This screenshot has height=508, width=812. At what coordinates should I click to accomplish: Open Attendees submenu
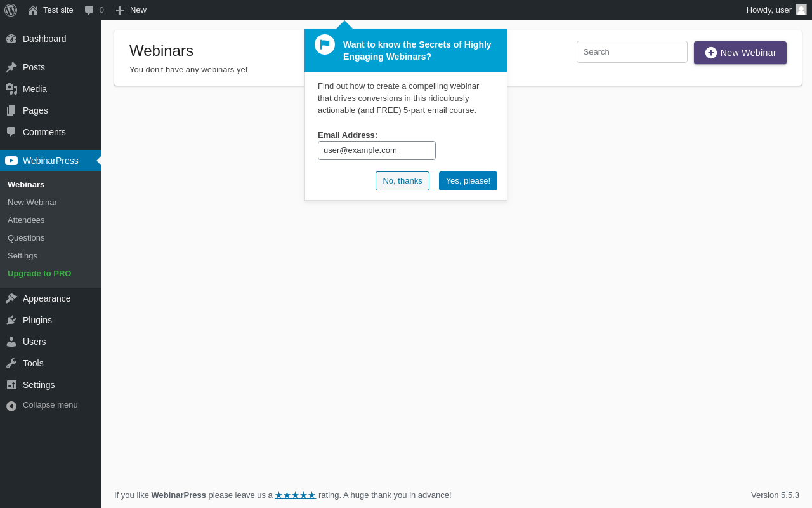26,220
